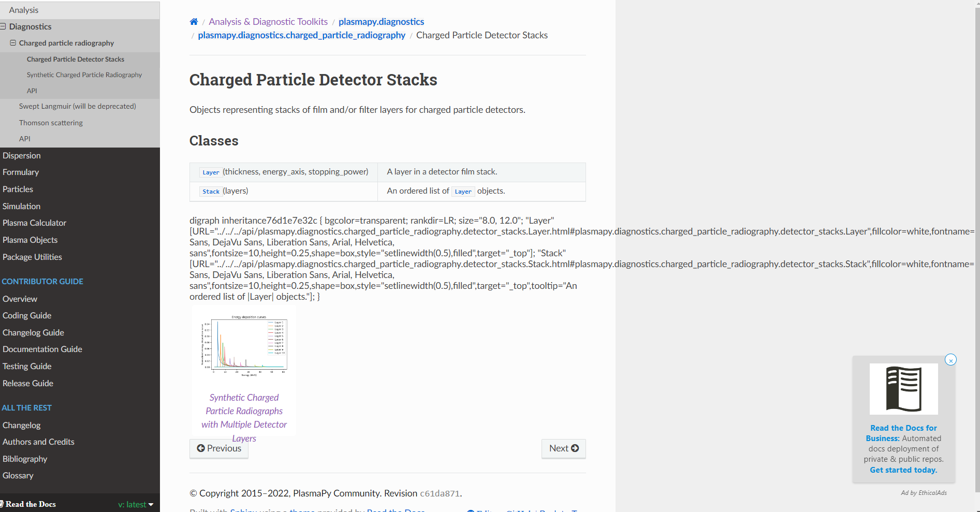Open the c61da871 revision link
The height and width of the screenshot is (512, 980).
440,493
